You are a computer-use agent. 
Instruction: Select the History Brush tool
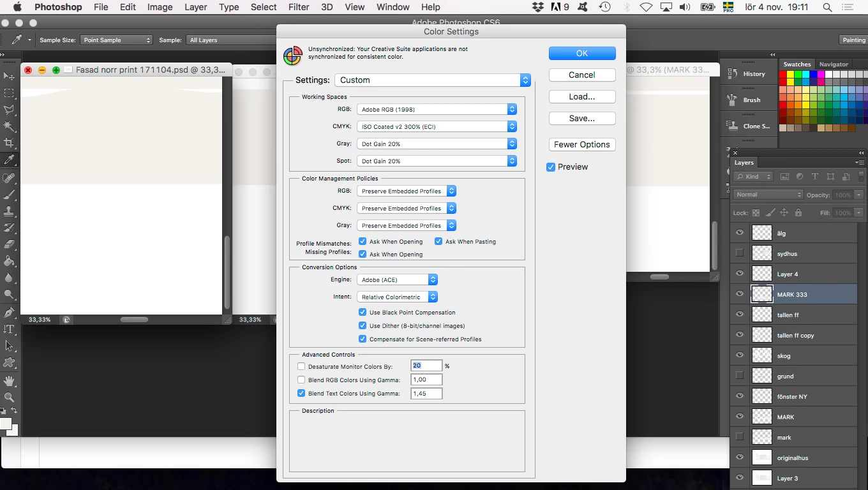9,228
